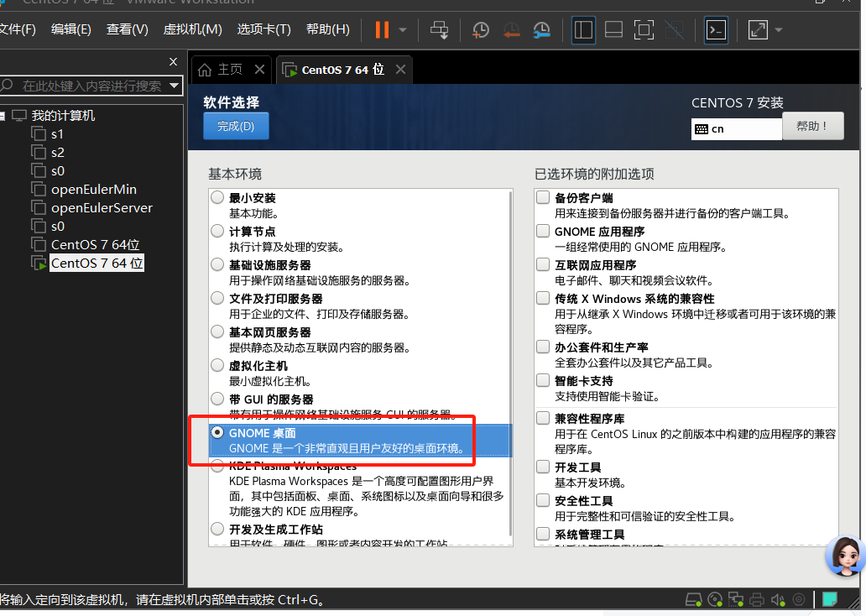Click the network adapter status icon
This screenshot has height=616, width=866.
pos(736,599)
